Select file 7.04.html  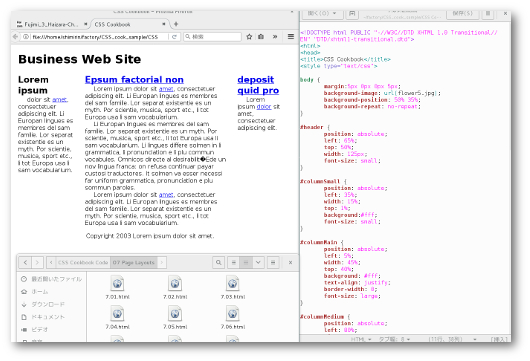coord(117,317)
